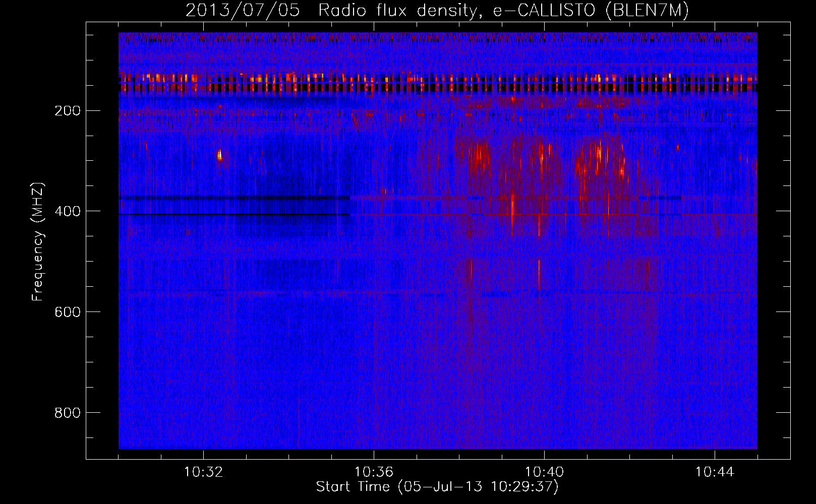The image size is (816, 504).
Task: Select the 10:44 time tick label
Action: tap(715, 472)
